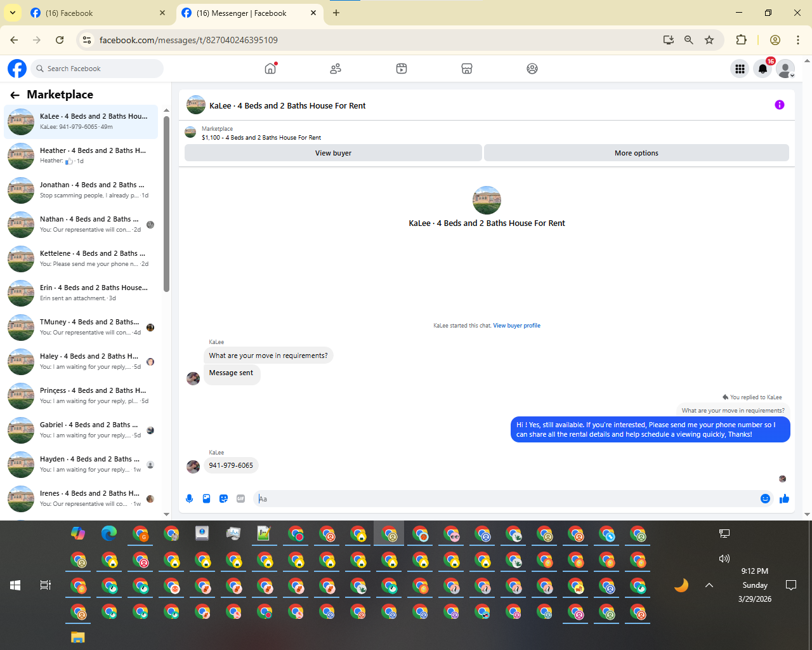Open the Marketplace storefront icon in the top navigation
Screen dimensions: 812x650
point(467,69)
